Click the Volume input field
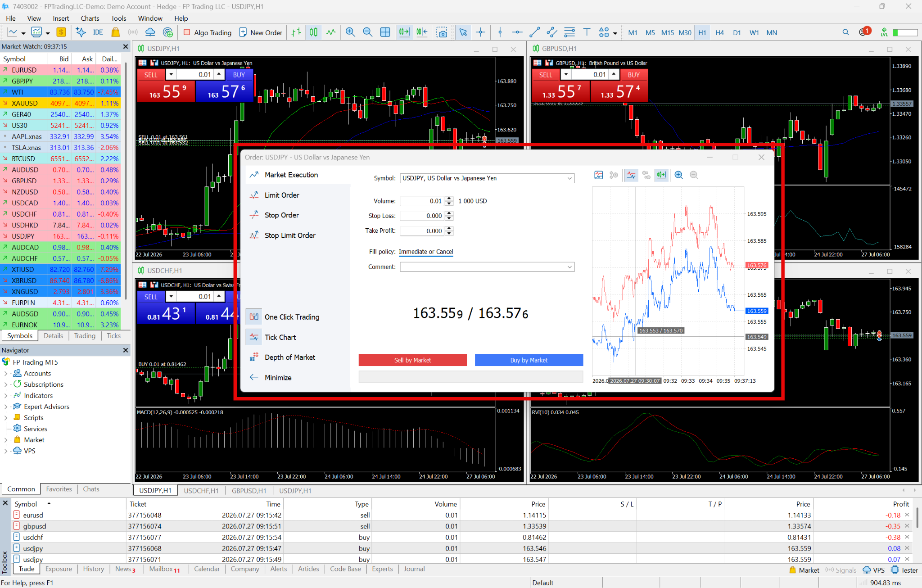 [x=422, y=201]
